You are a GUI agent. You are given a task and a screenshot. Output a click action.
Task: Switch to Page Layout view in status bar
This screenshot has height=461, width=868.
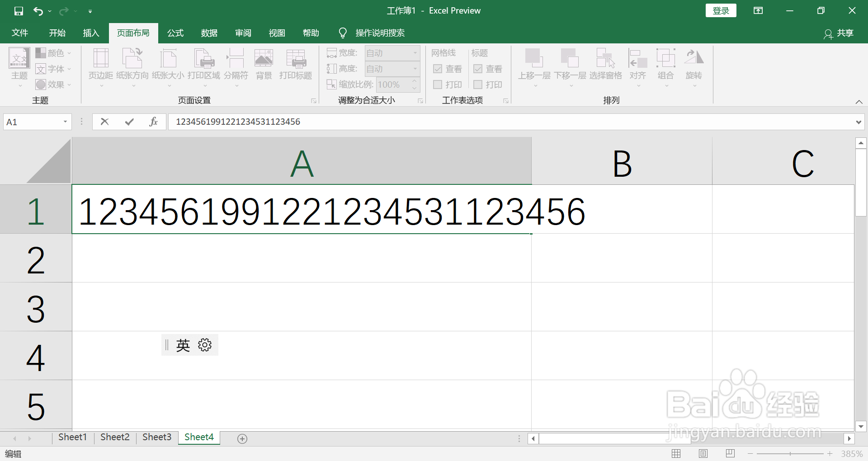coord(703,453)
